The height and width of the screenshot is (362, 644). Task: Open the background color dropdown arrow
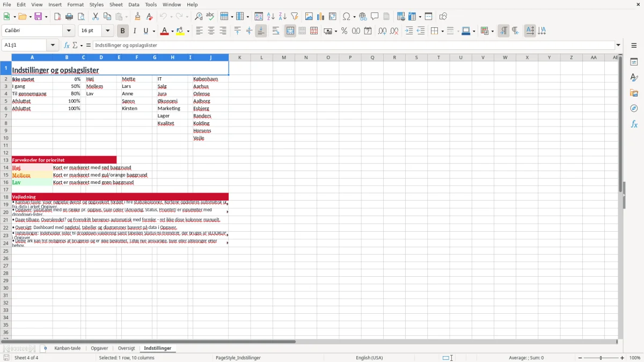[x=188, y=31]
